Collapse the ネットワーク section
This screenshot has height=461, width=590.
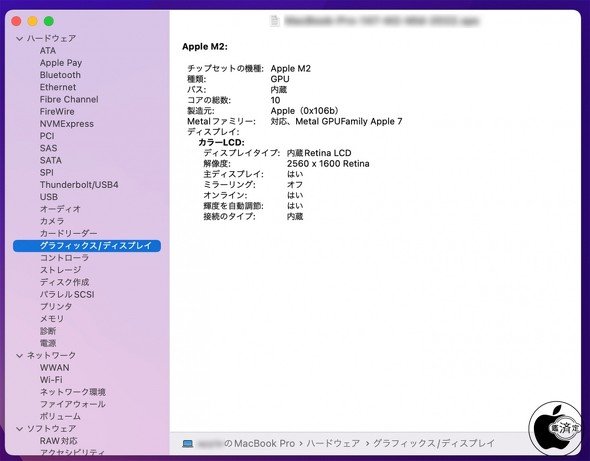[20, 355]
